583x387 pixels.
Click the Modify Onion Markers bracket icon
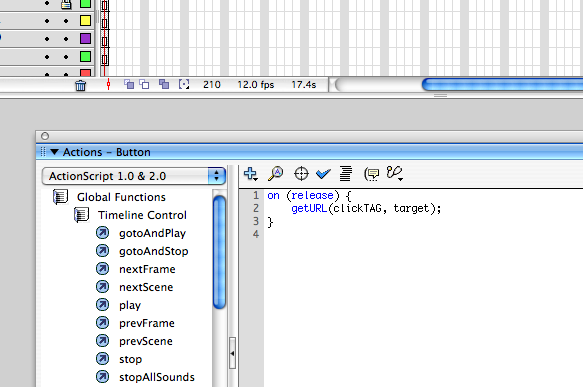click(184, 84)
